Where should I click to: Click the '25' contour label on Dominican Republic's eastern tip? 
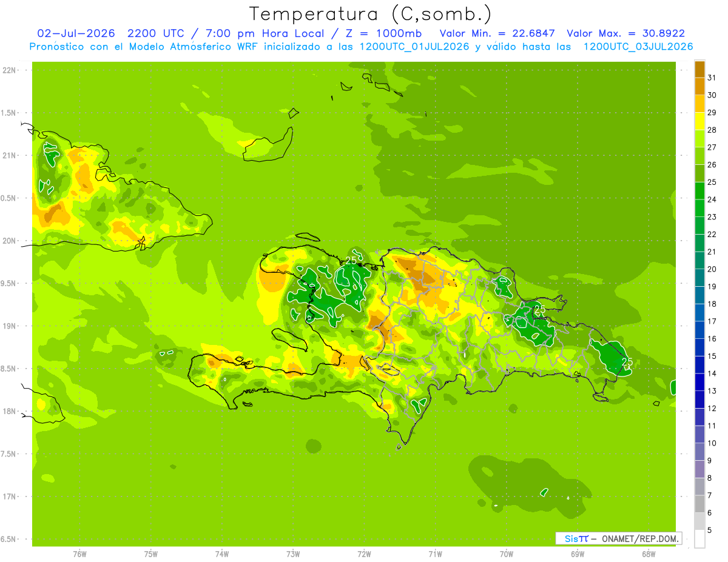tap(628, 363)
